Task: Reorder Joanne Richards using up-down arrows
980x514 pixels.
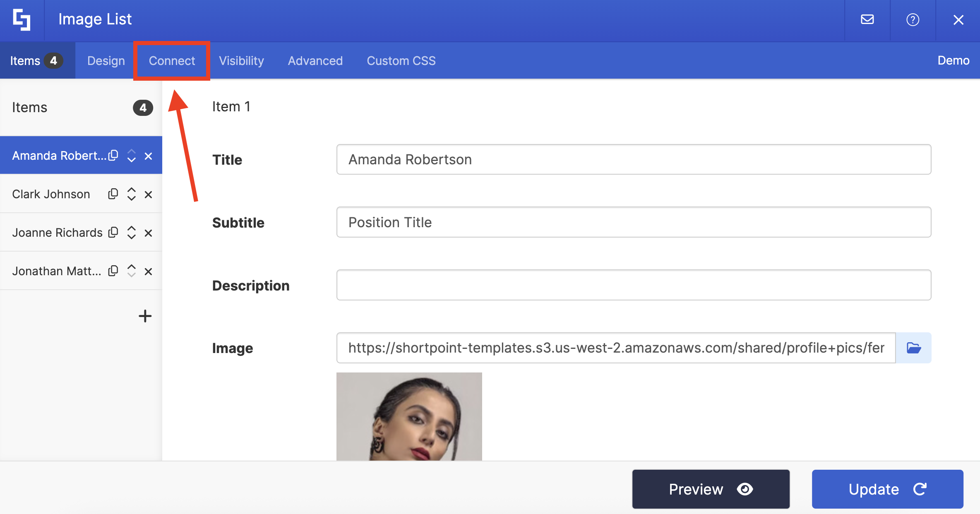Action: (x=131, y=233)
